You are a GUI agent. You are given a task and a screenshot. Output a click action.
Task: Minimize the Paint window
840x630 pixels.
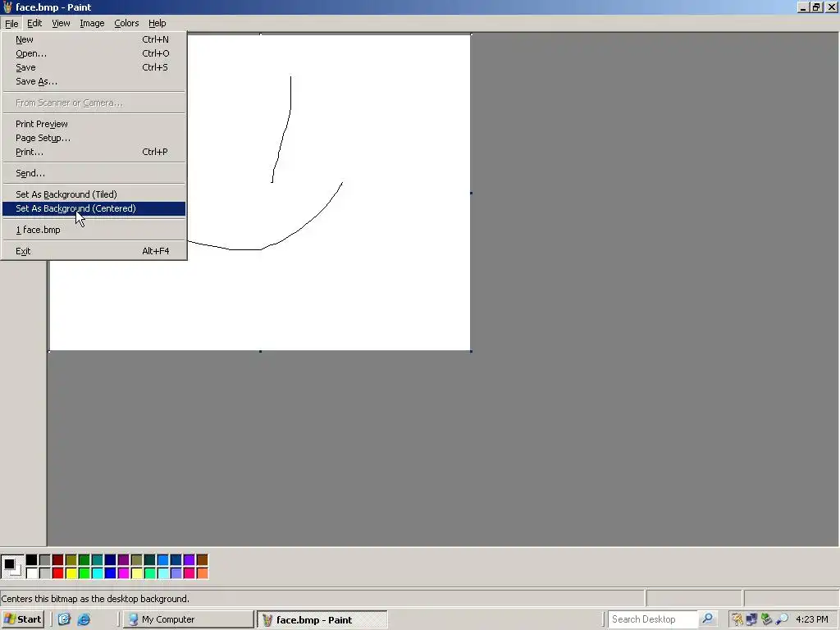pos(802,7)
